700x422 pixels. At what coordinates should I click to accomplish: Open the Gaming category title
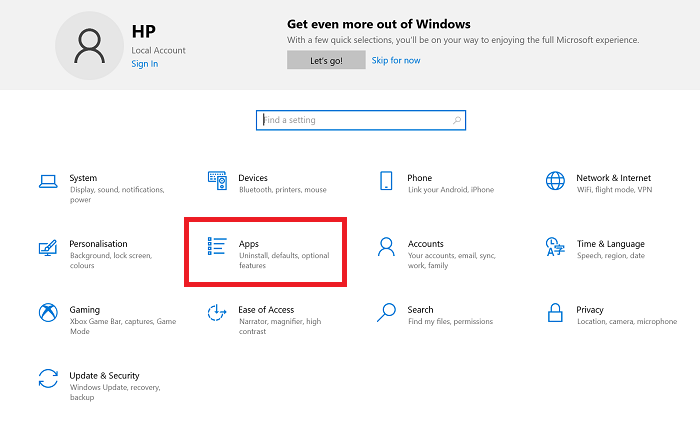coord(84,309)
